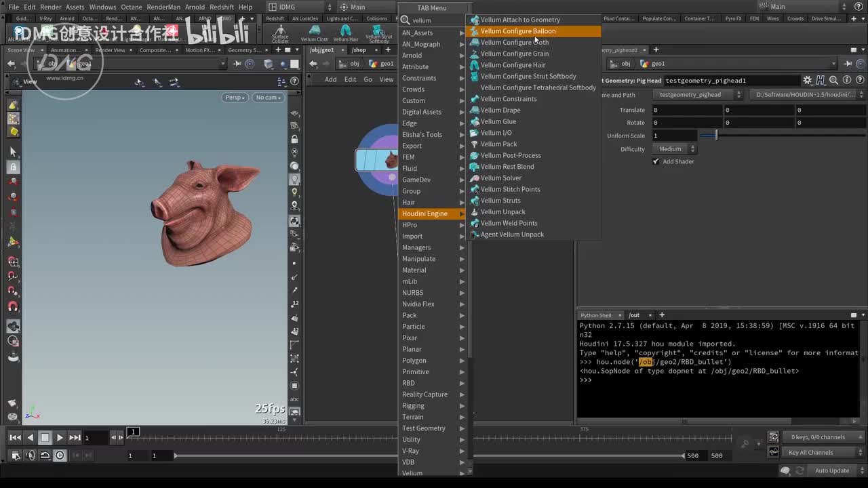Click the Uniform Scale slider handle
Image resolution: width=868 pixels, height=488 pixels.
pos(716,136)
